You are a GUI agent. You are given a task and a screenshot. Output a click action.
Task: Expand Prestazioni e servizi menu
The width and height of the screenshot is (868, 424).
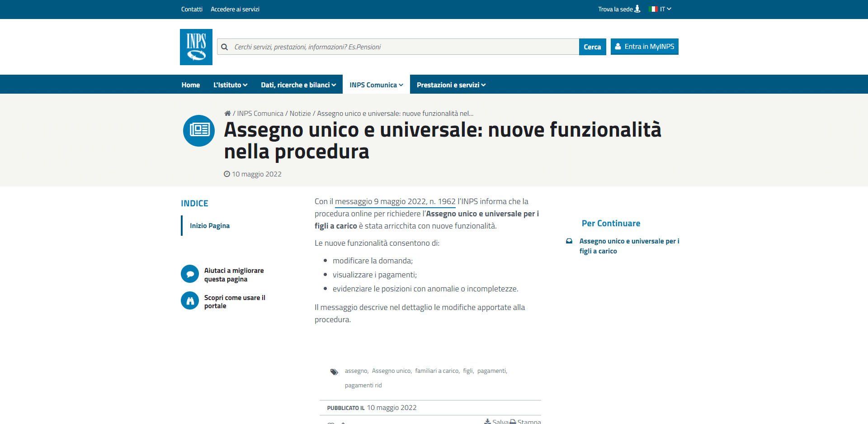[x=451, y=85]
